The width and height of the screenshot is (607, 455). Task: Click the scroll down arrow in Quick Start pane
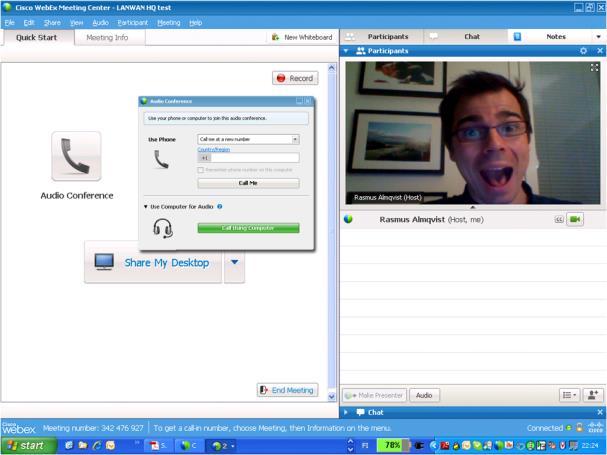pos(332,396)
